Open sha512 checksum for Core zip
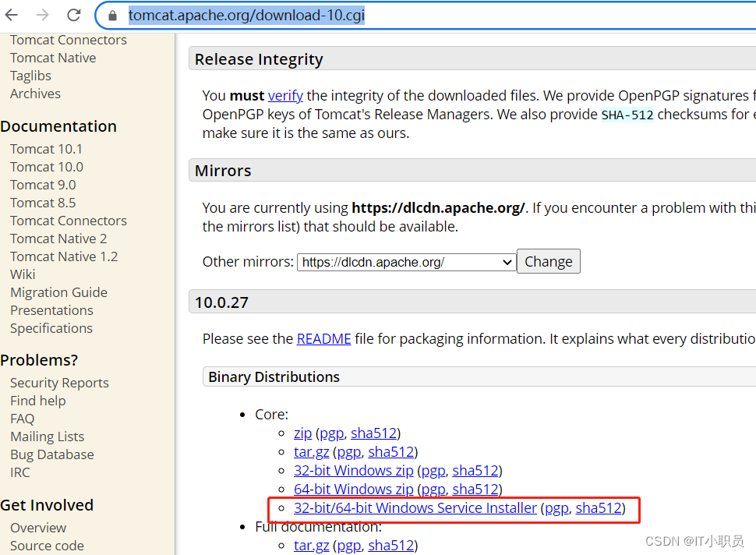The height and width of the screenshot is (555, 756). [373, 433]
